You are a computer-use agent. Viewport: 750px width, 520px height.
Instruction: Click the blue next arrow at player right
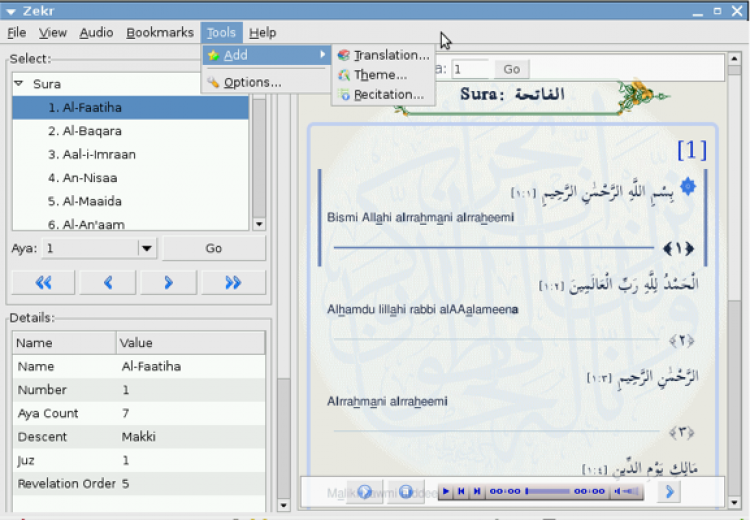(669, 491)
